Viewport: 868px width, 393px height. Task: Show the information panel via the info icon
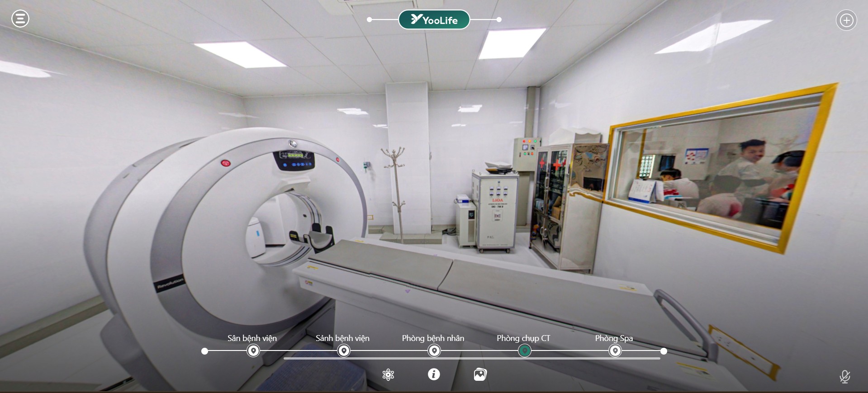click(434, 374)
